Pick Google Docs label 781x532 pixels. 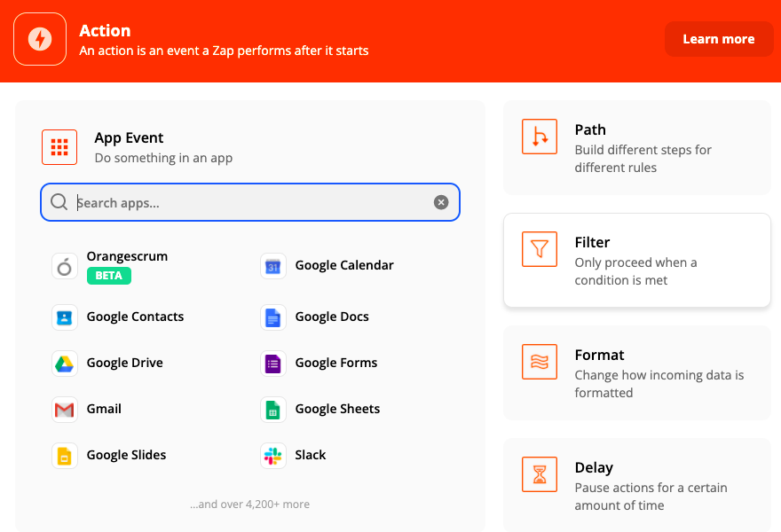332,317
